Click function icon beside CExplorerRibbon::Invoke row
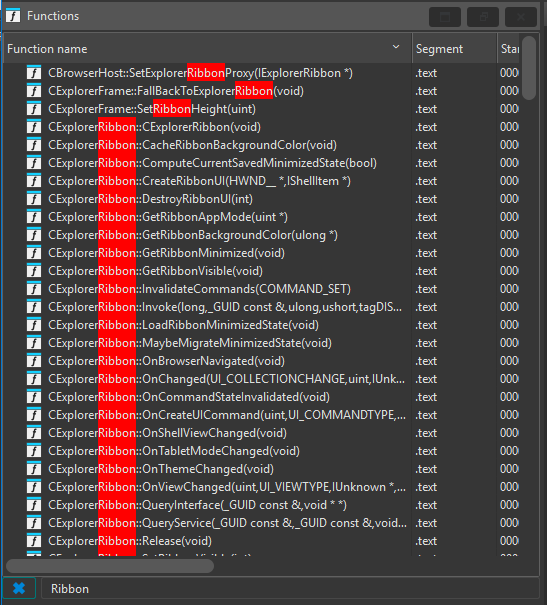The image size is (547, 605). click(34, 307)
